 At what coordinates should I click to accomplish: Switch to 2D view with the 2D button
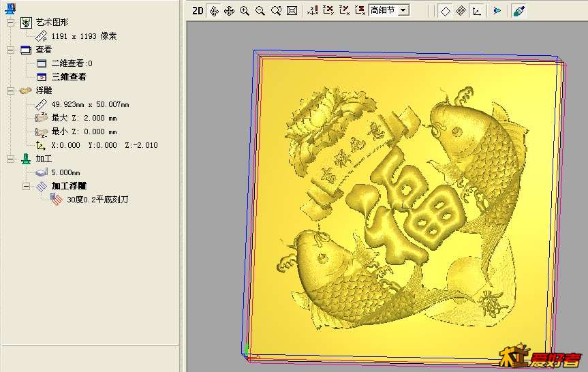click(x=198, y=10)
